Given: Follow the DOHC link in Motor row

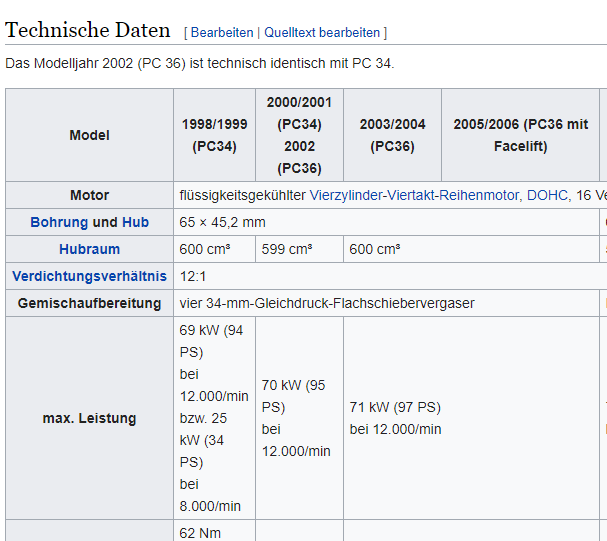Looking at the screenshot, I should pyautogui.click(x=547, y=195).
